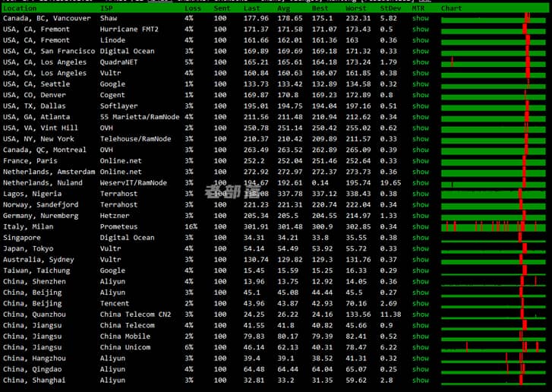This screenshot has width=552, height=392.
Task: Select "Germany, Nuremberg" location text
Action: [x=40, y=216]
